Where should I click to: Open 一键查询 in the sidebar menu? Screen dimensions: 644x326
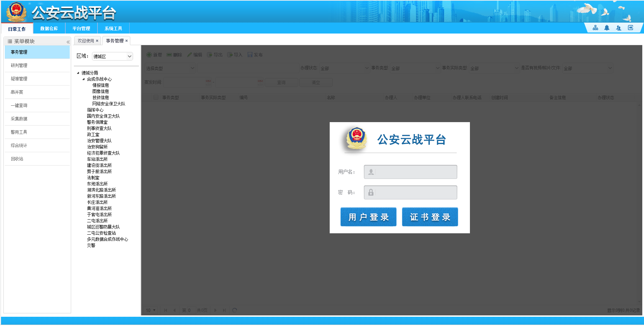37,105
